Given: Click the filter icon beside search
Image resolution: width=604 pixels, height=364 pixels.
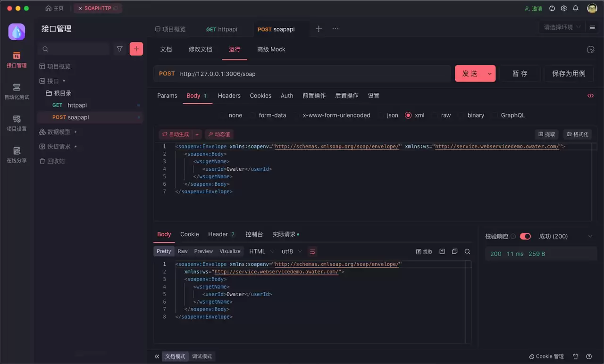Looking at the screenshot, I should click(x=120, y=49).
